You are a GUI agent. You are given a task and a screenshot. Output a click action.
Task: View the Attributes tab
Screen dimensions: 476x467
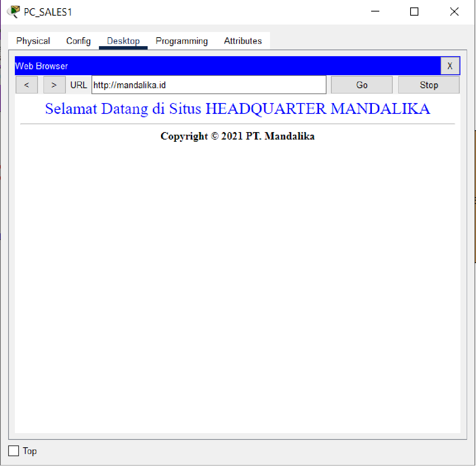pyautogui.click(x=242, y=41)
